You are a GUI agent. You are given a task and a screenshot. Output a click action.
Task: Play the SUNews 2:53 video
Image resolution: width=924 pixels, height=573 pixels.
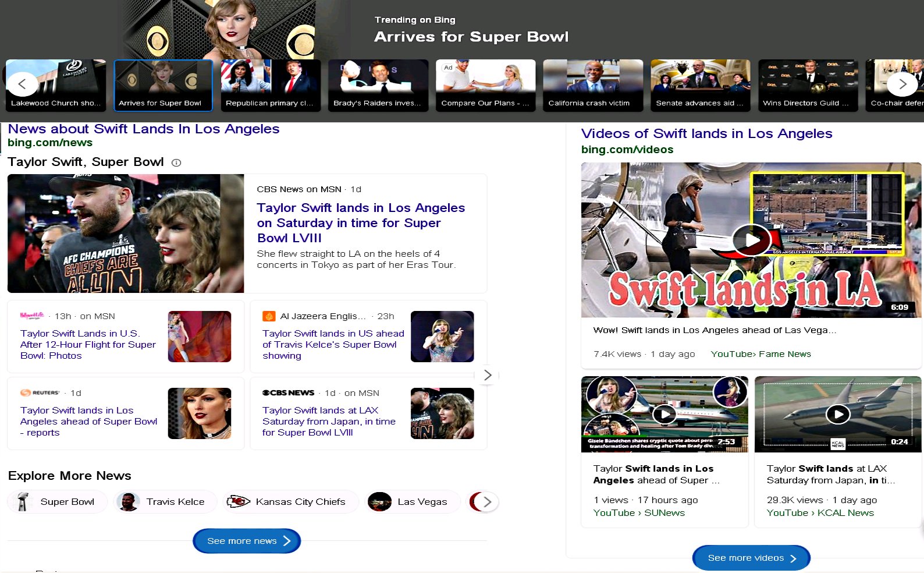(x=664, y=414)
